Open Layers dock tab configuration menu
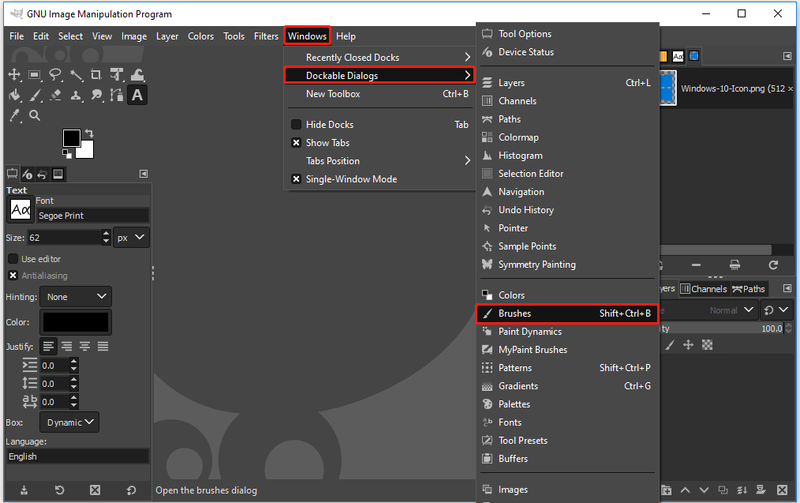Viewport: 800px width, 503px height. click(787, 289)
